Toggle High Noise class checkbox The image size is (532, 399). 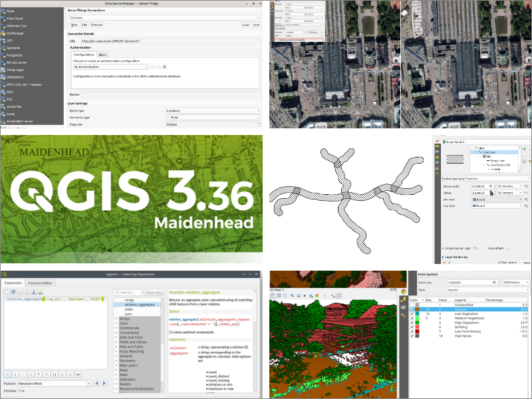pos(412,336)
